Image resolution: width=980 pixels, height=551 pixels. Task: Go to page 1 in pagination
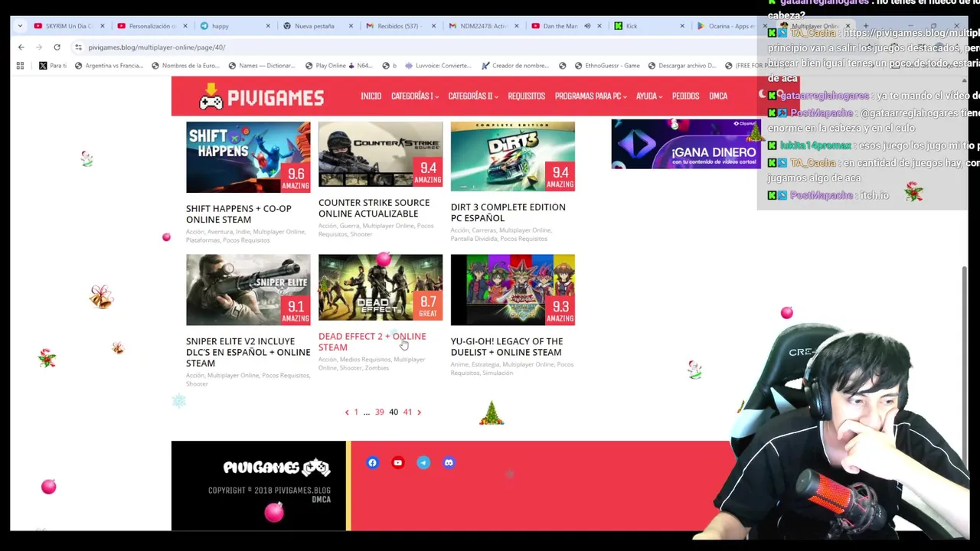356,412
